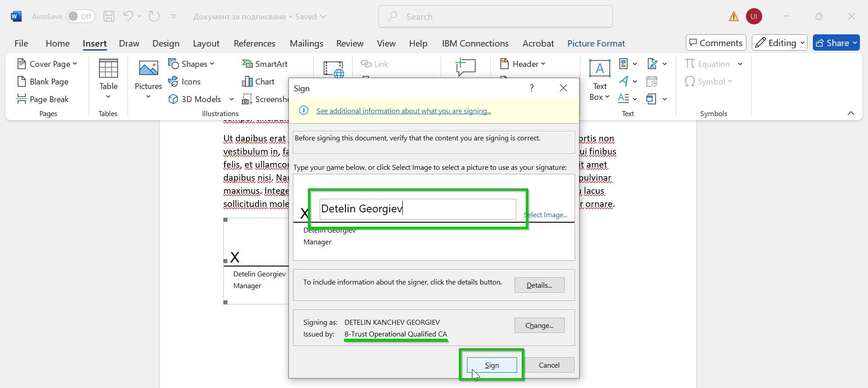Open the Header dropdown

click(x=523, y=64)
